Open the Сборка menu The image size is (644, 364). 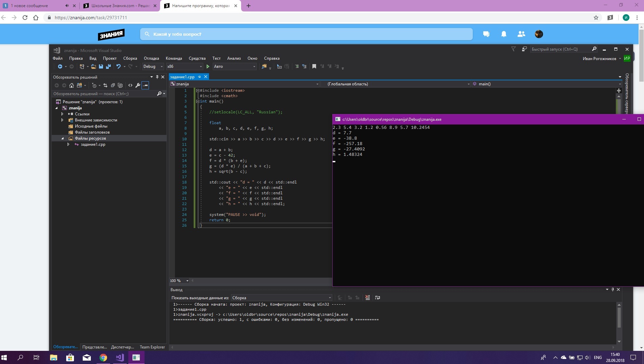point(130,58)
